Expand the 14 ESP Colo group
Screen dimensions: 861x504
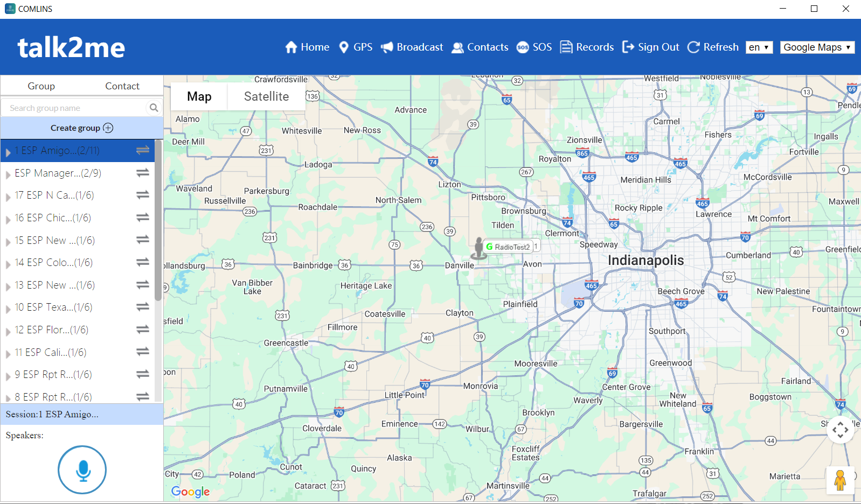click(x=8, y=264)
